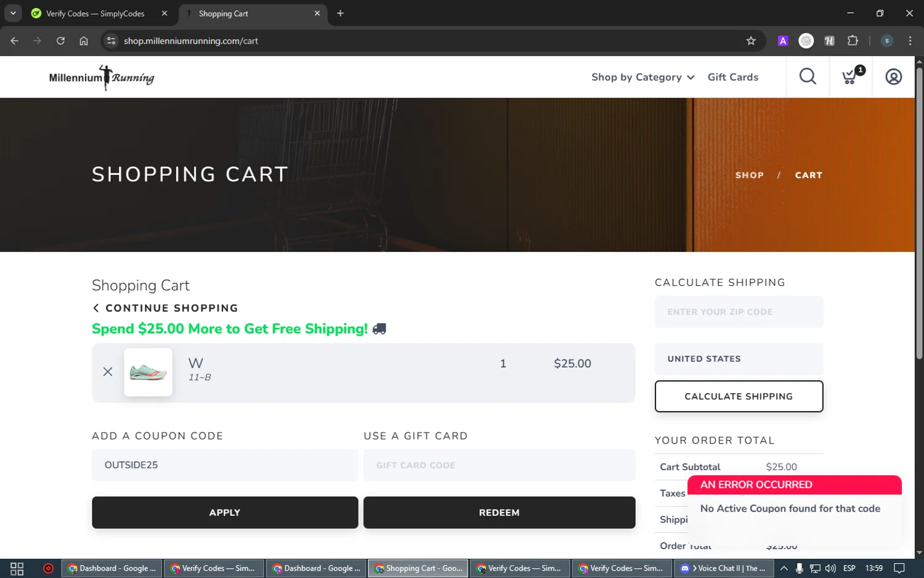Screen dimensions: 924x578
Task: Show hidden system tray icons
Action: (x=784, y=568)
